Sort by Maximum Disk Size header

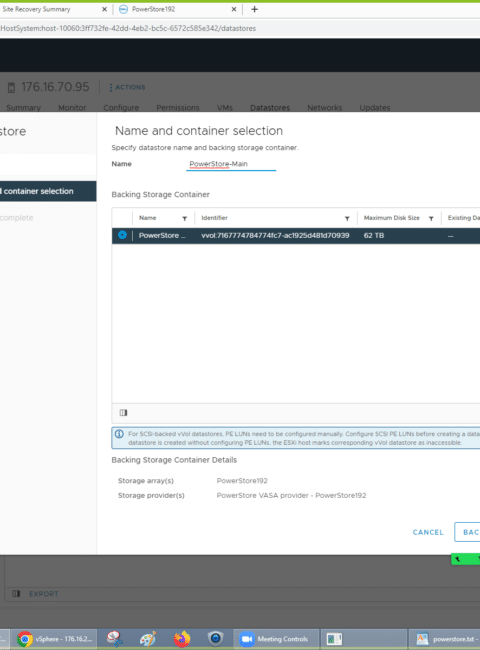392,218
